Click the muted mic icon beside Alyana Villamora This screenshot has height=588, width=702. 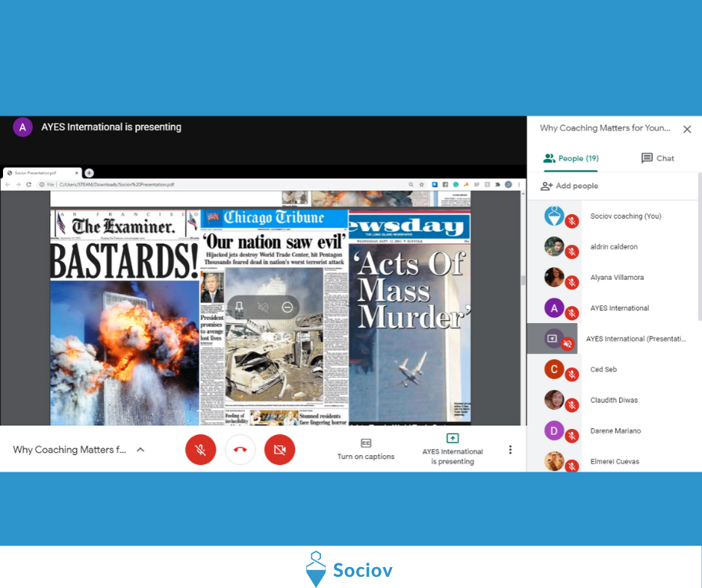coord(572,282)
